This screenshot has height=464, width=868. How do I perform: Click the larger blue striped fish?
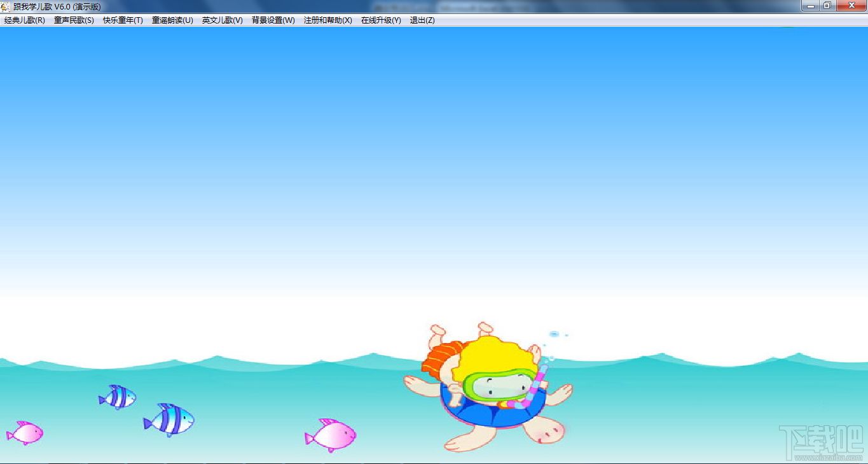169,419
